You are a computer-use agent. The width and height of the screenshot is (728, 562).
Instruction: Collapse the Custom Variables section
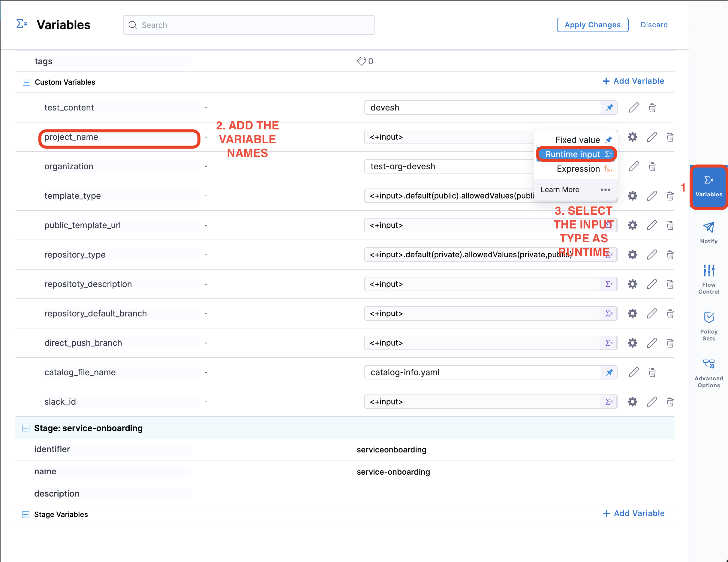(x=26, y=82)
